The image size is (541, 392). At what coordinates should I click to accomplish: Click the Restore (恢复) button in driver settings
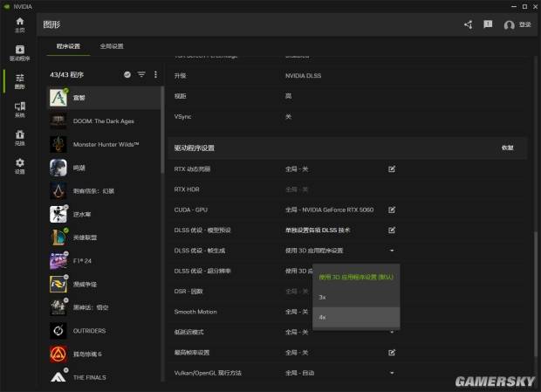tap(507, 148)
